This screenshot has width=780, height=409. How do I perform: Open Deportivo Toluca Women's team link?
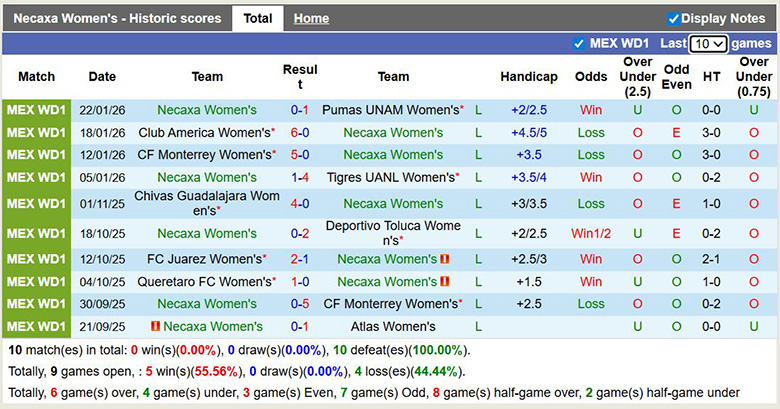[x=393, y=233]
